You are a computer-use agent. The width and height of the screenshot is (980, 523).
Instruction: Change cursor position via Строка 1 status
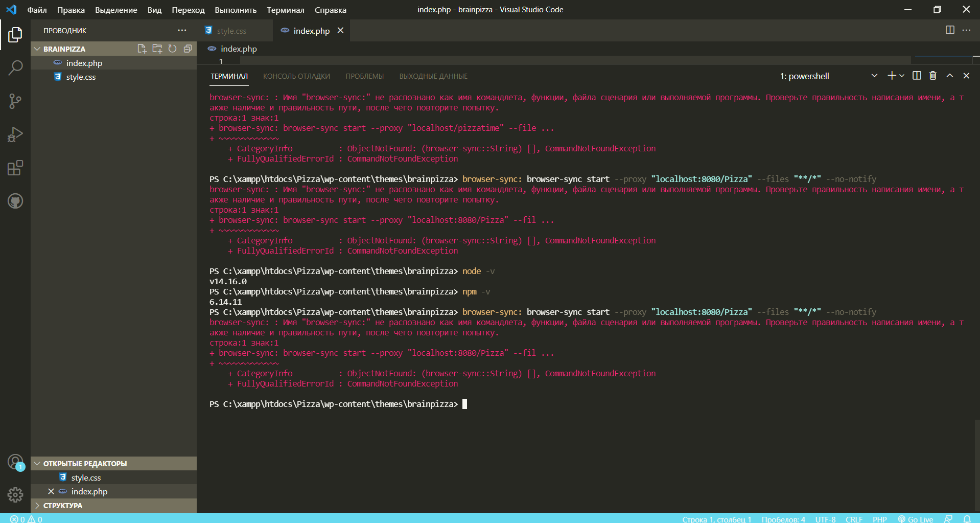tap(716, 519)
